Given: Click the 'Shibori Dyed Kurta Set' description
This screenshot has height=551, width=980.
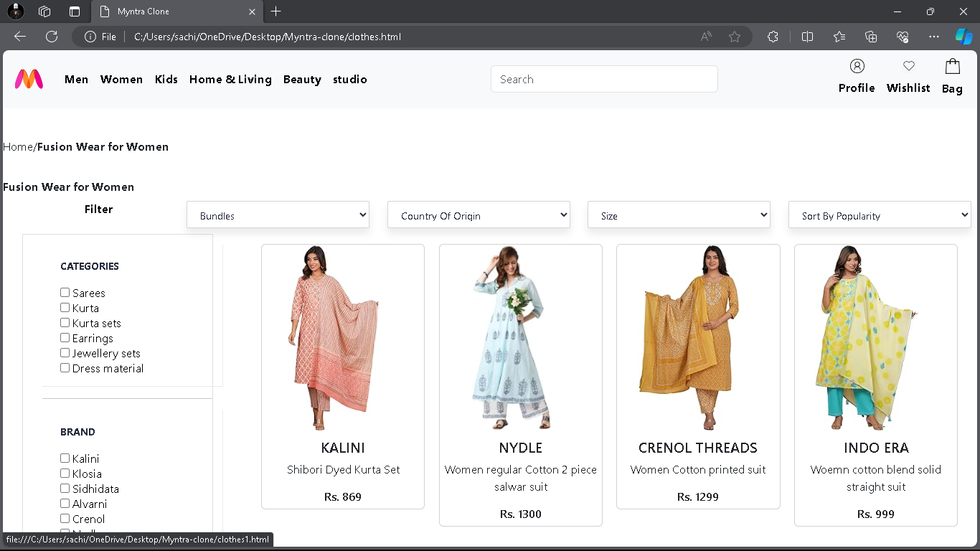Looking at the screenshot, I should pyautogui.click(x=344, y=470).
